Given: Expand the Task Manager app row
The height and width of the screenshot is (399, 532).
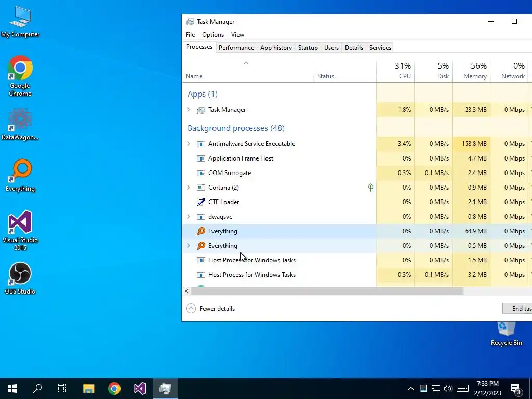Looking at the screenshot, I should coord(189,110).
